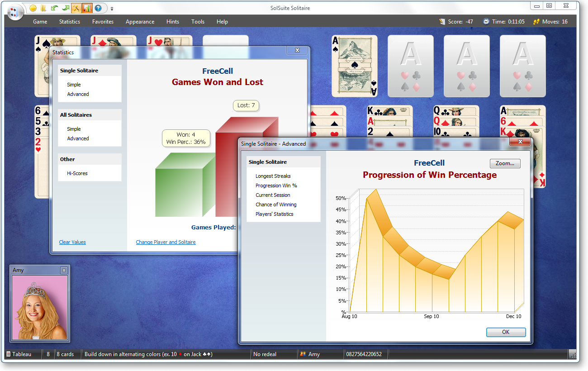Click the SolSuite cards application orb button
588x371 pixels.
(15, 11)
